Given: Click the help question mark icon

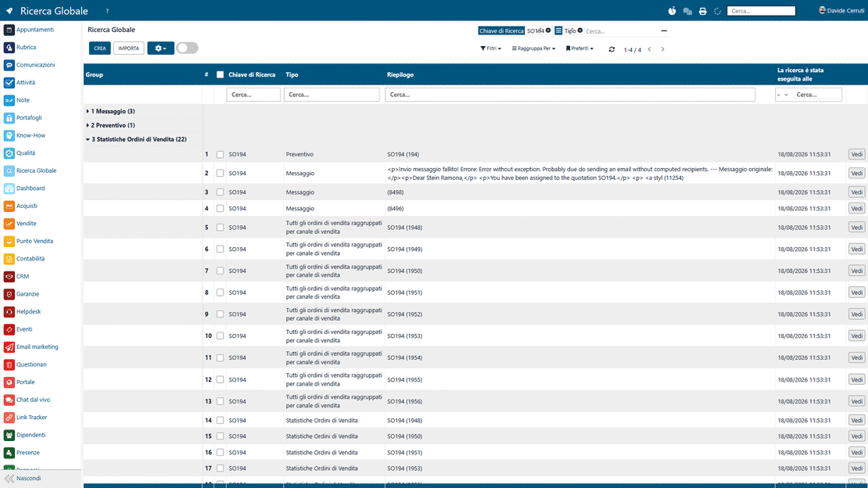Looking at the screenshot, I should click(x=107, y=11).
